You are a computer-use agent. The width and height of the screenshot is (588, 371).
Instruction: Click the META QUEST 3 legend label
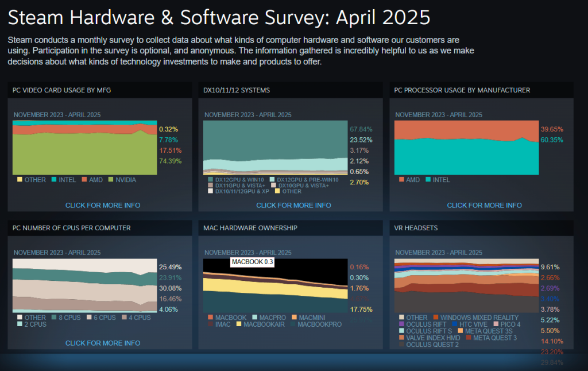click(495, 338)
